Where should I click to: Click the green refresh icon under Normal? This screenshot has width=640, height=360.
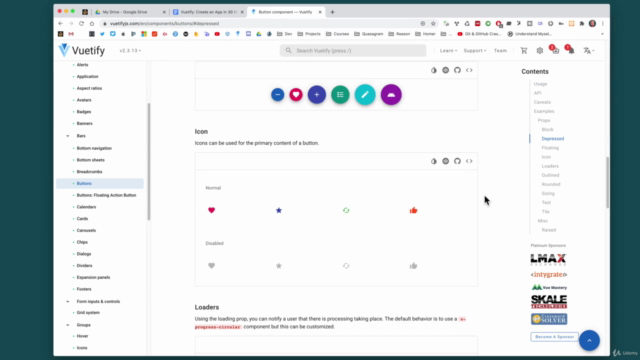click(x=346, y=210)
